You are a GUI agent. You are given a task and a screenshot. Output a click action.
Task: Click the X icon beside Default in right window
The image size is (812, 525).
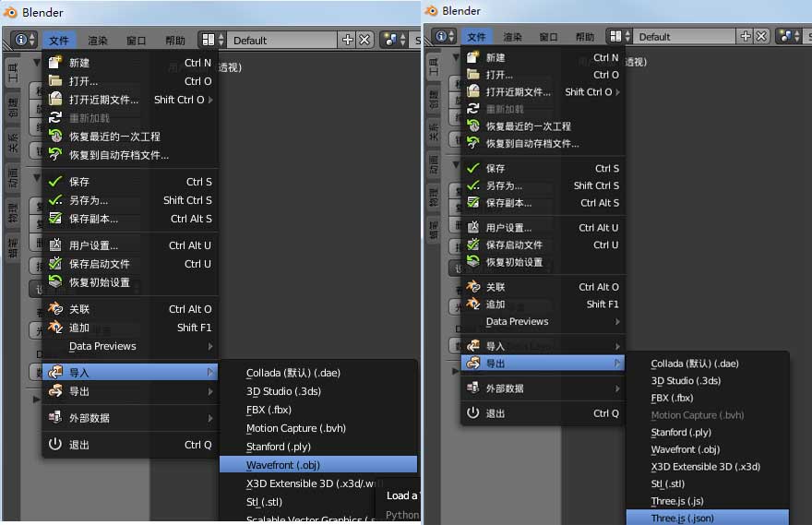761,37
